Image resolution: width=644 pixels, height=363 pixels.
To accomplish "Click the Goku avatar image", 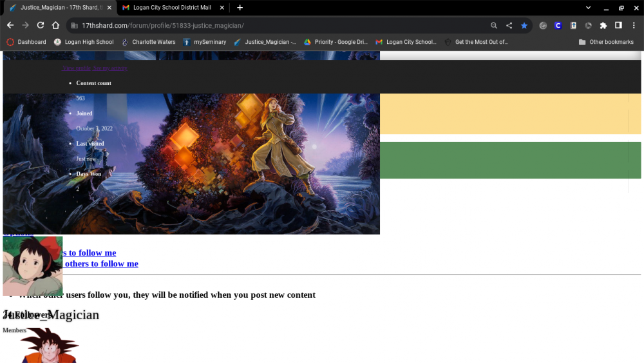I will click(x=49, y=345).
